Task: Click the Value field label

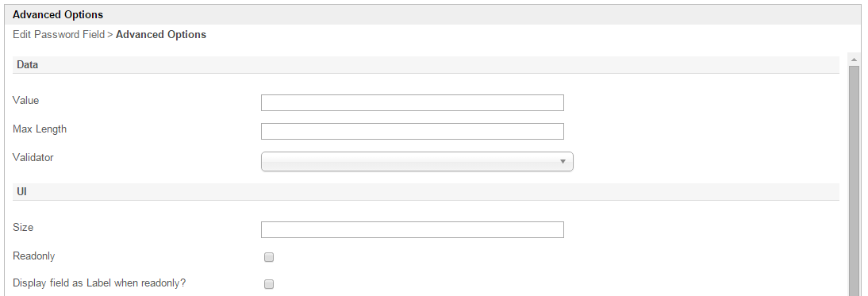Action: pyautogui.click(x=26, y=100)
